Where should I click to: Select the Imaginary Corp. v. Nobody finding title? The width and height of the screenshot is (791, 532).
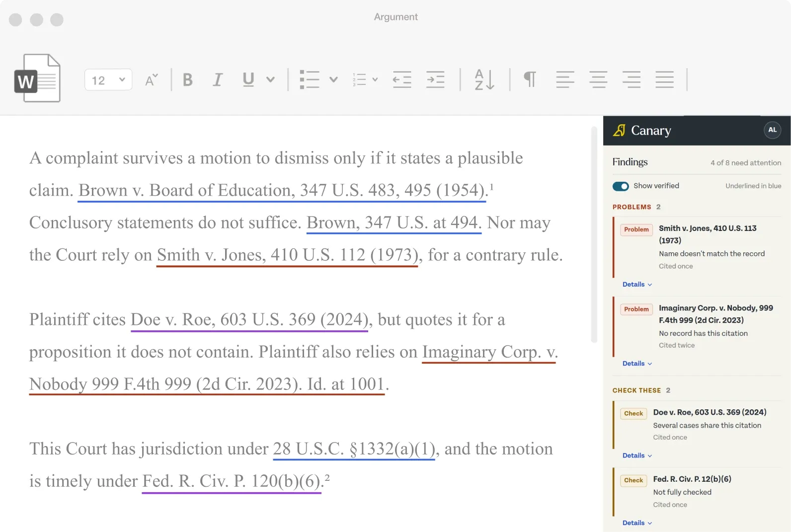[716, 314]
